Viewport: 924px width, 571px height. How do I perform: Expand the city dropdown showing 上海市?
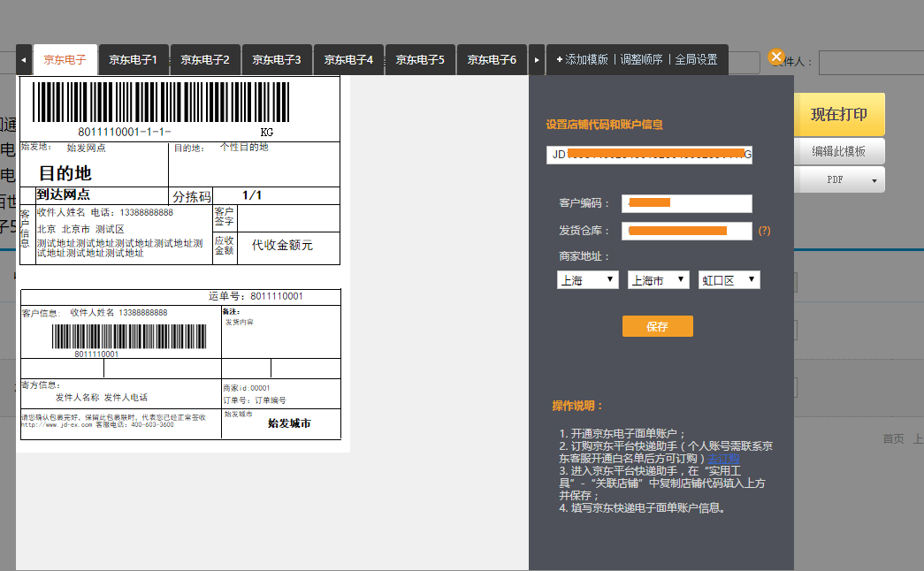[658, 280]
